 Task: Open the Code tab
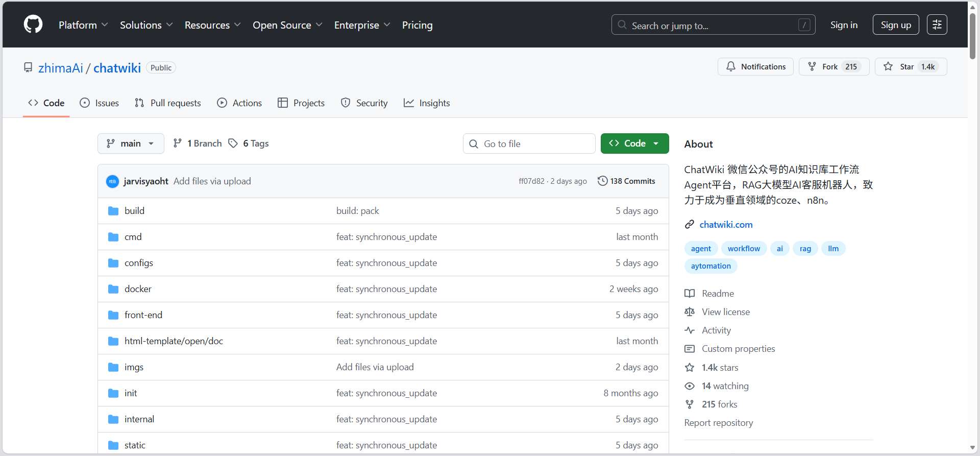[x=46, y=103]
